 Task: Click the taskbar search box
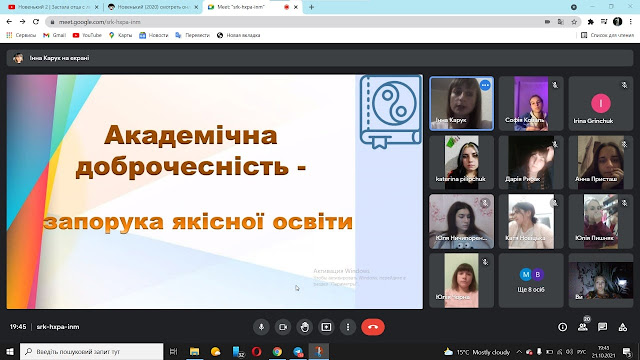(x=91, y=351)
